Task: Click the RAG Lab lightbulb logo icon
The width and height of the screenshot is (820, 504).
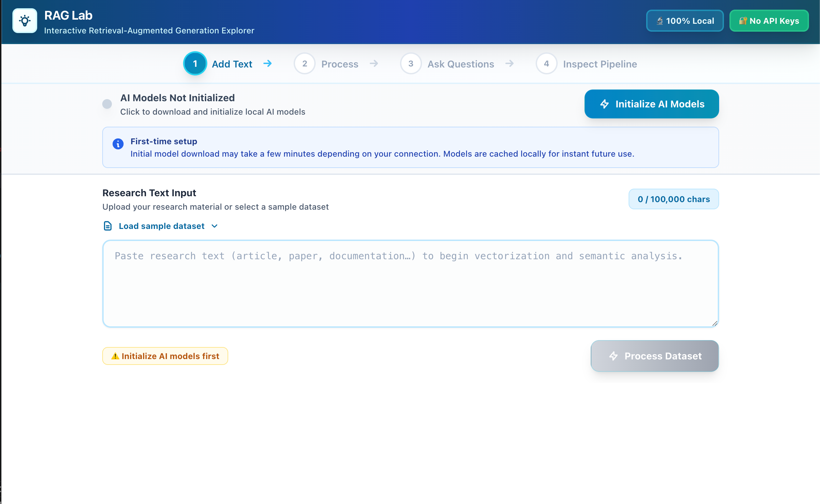Action: coord(25,21)
